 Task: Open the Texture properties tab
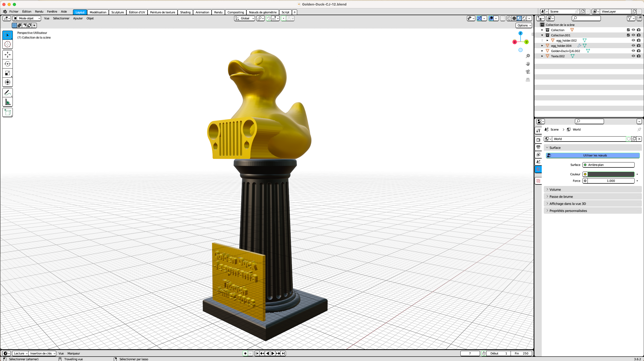(x=538, y=180)
